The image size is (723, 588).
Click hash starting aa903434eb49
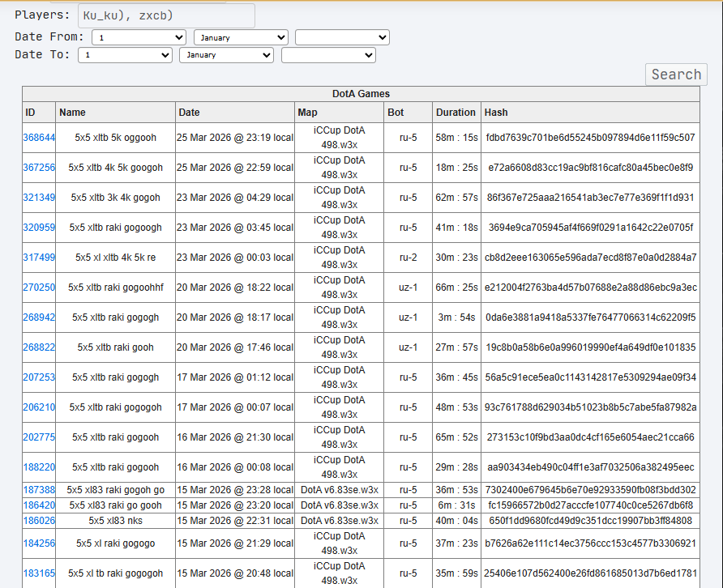pyautogui.click(x=590, y=467)
